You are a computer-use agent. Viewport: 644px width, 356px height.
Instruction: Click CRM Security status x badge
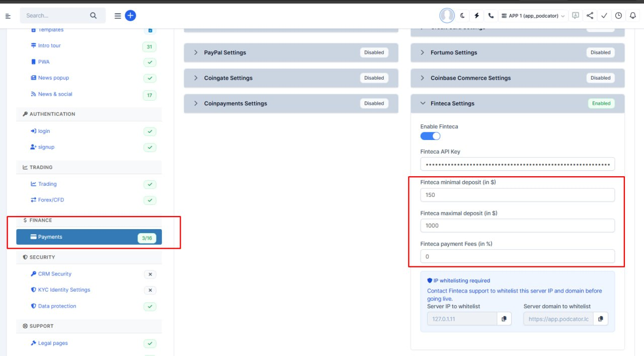(x=150, y=274)
